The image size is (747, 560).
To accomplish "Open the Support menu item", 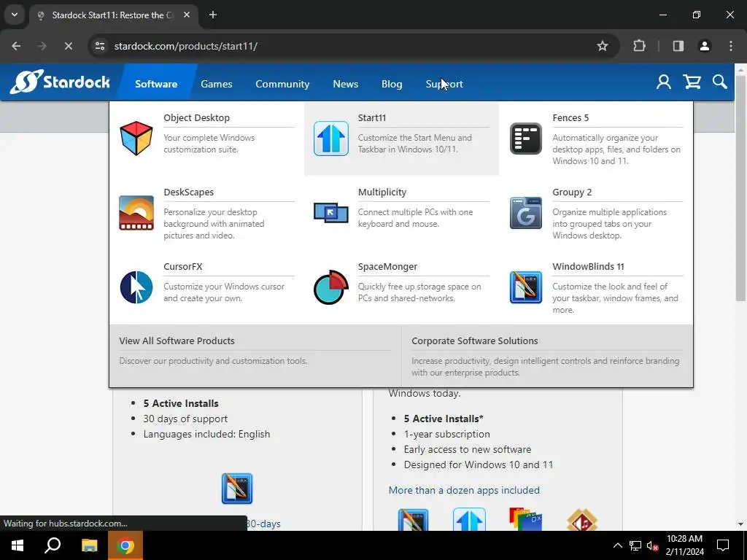I will 444,84.
